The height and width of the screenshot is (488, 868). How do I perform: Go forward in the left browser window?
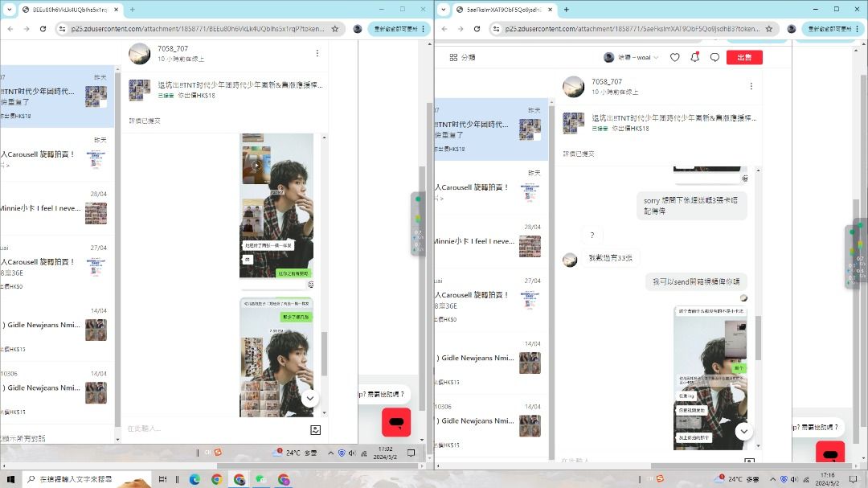[x=26, y=29]
